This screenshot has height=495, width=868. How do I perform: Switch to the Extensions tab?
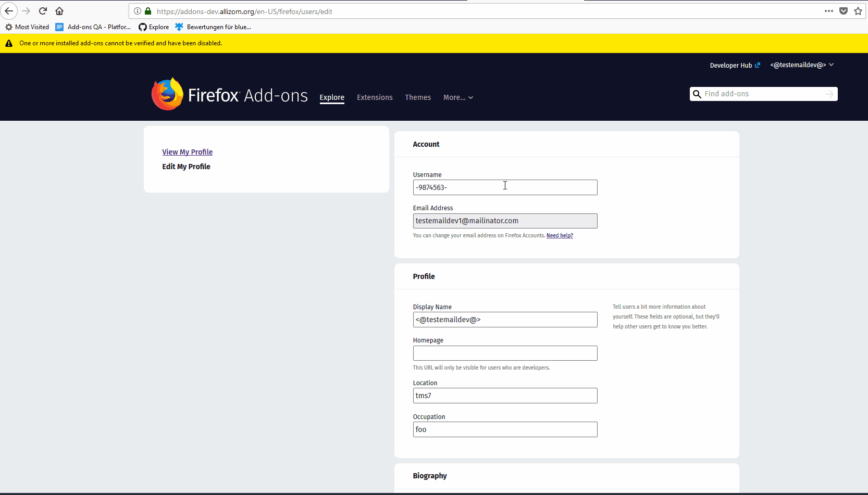[x=375, y=97]
